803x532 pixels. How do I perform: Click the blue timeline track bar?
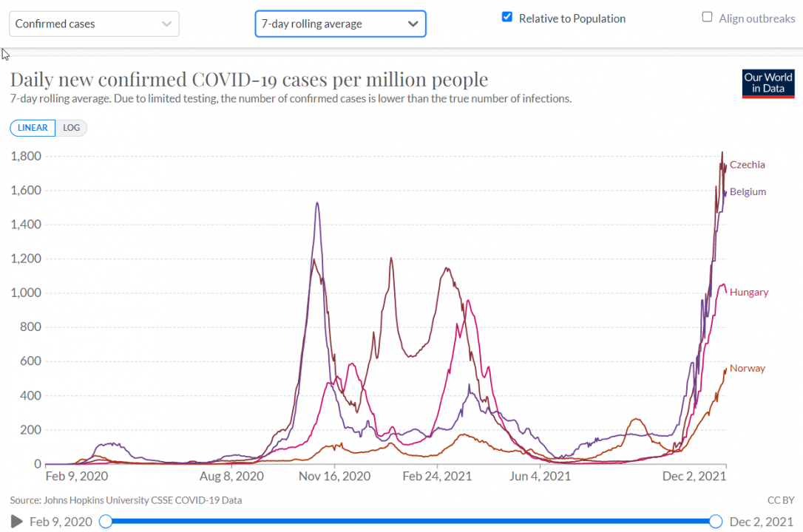[410, 522]
